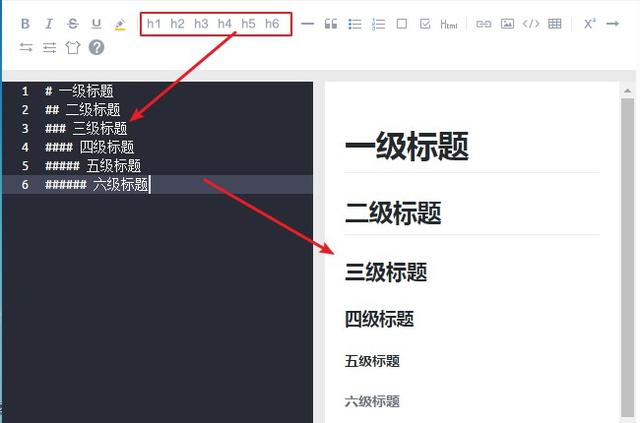Insert a level-six heading with h6

(272, 24)
